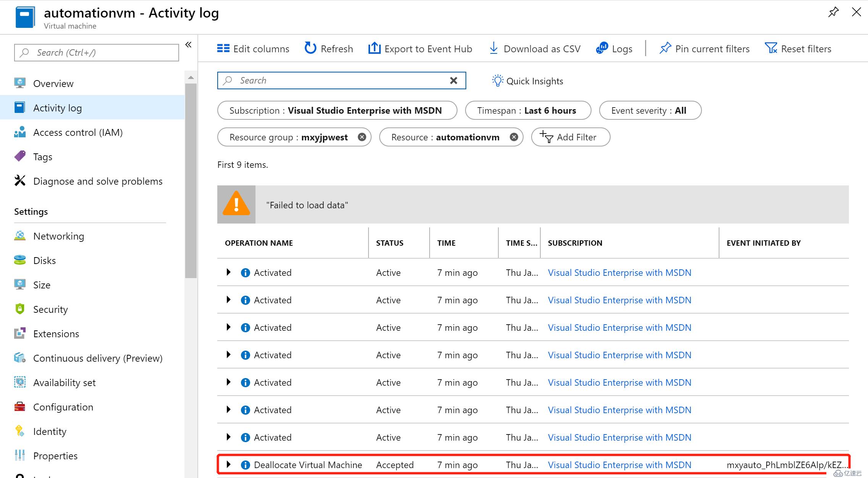Viewport: 868px width, 478px height.
Task: Pin the blade using the pushpin icon
Action: [833, 12]
